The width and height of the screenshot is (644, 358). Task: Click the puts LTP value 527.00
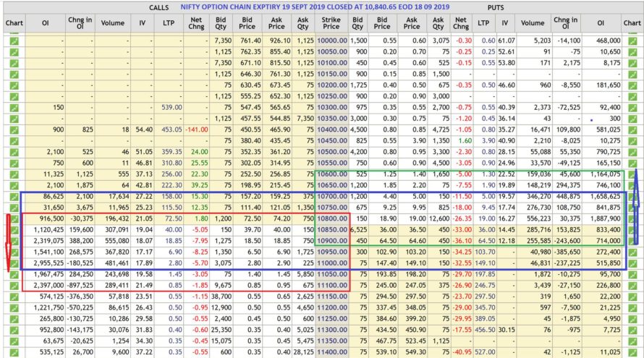click(x=485, y=351)
